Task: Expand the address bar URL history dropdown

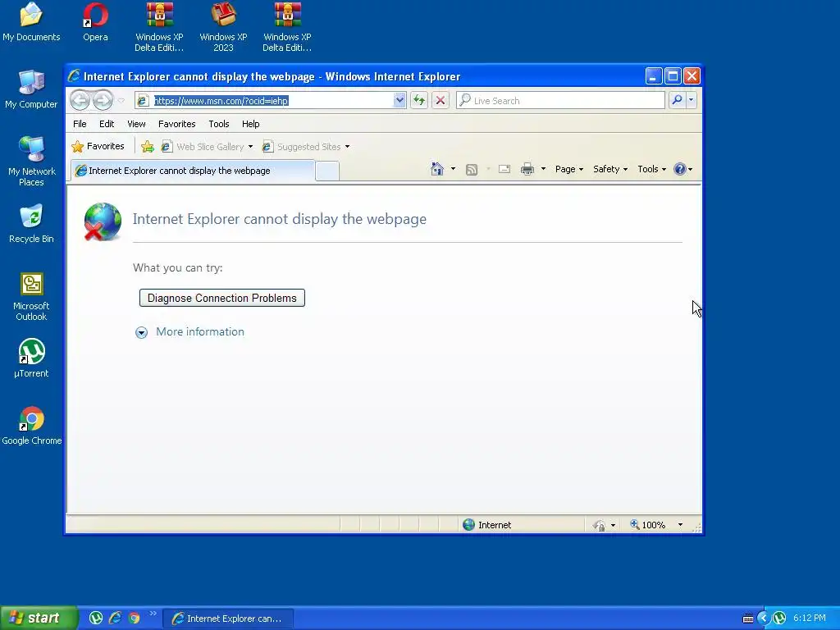Action: pos(399,100)
